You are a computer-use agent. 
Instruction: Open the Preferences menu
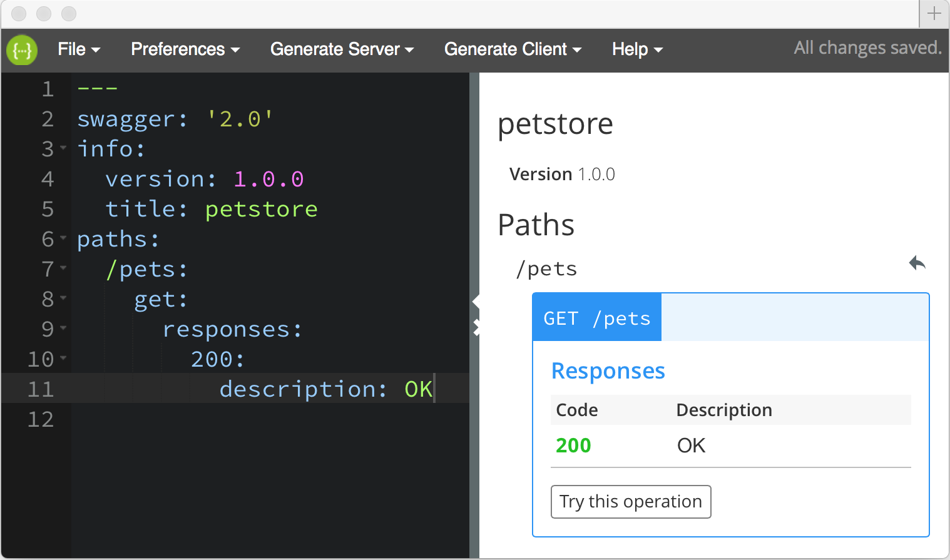185,49
